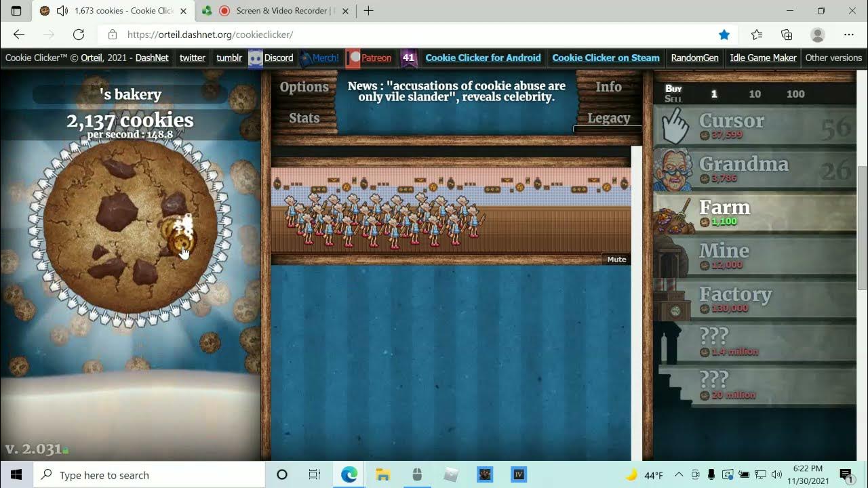Open the tab actions menu icon
The height and width of the screenshot is (488, 868).
click(16, 11)
